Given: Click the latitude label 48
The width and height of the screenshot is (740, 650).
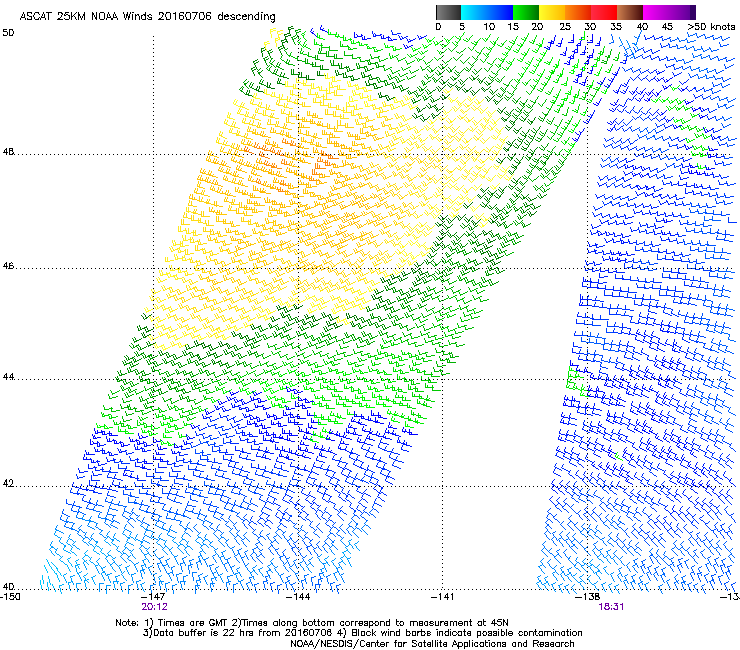Looking at the screenshot, I should [8, 152].
